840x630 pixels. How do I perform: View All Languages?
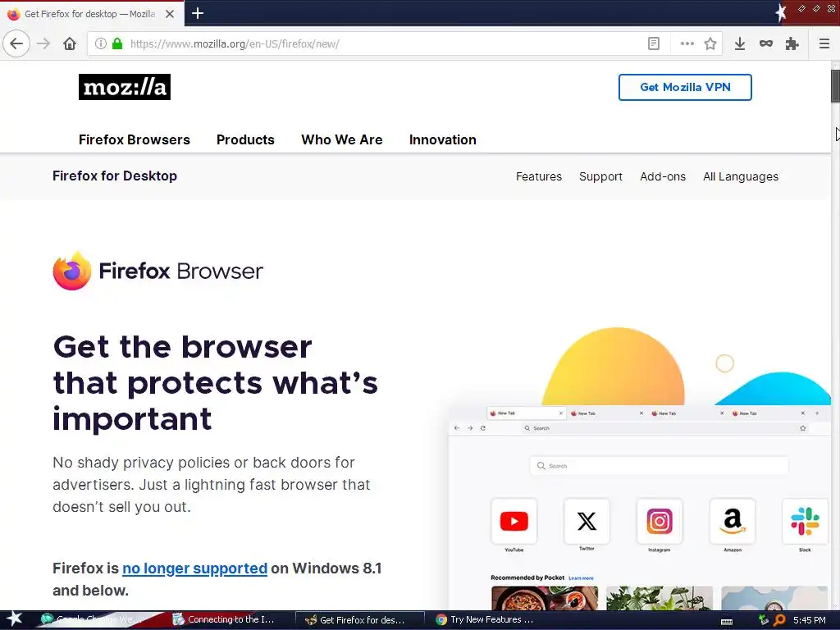click(x=741, y=176)
